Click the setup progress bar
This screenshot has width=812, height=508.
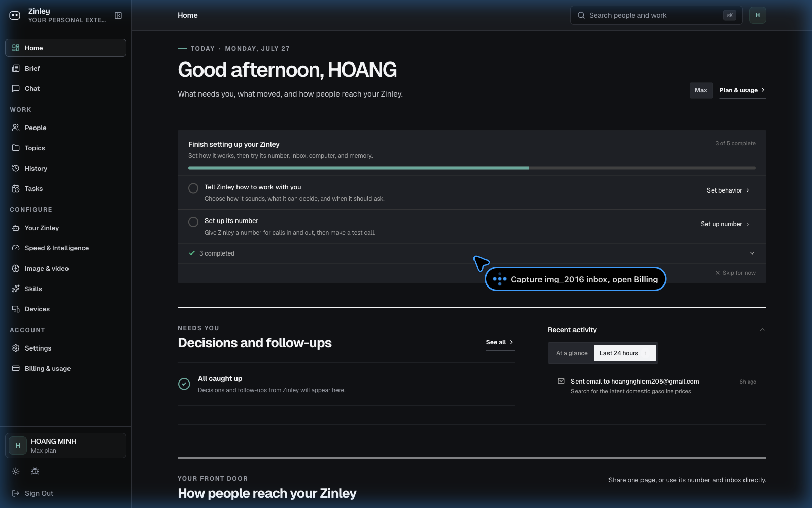(x=472, y=168)
